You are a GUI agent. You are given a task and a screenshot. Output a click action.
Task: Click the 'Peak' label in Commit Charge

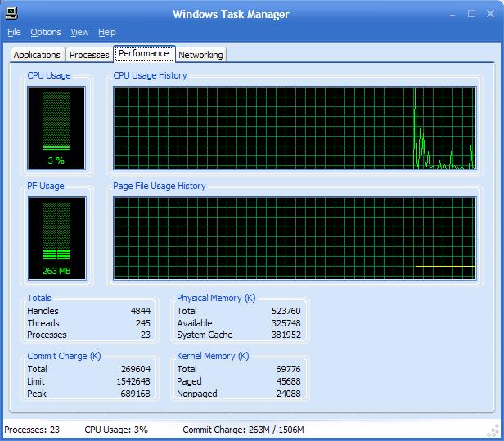[x=37, y=394]
